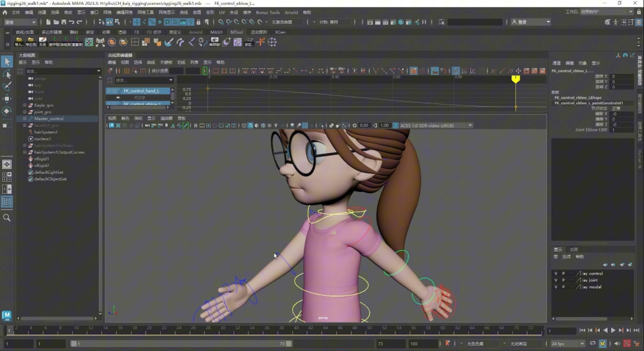Toggle the lock icon next to workspace
The height and width of the screenshot is (351, 644).
tap(639, 12)
